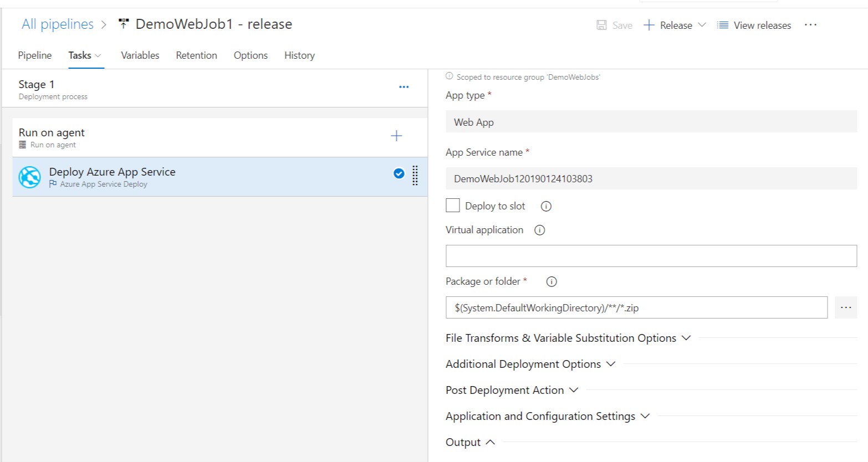The height and width of the screenshot is (462, 868).
Task: Go to the Retention tab
Action: [197, 55]
